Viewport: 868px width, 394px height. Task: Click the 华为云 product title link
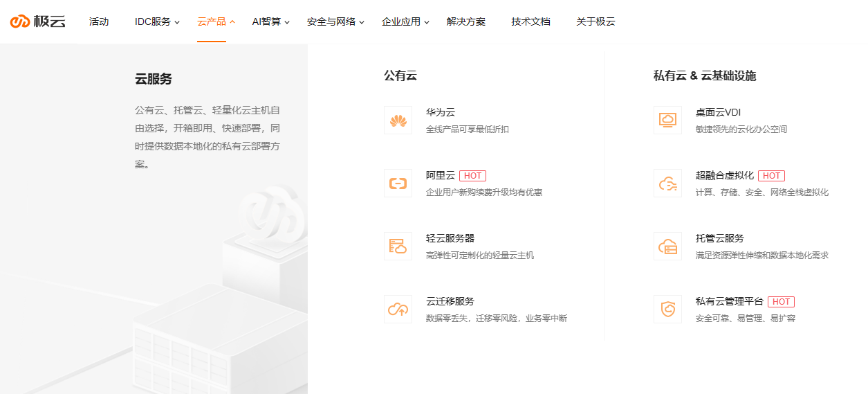pyautogui.click(x=441, y=112)
